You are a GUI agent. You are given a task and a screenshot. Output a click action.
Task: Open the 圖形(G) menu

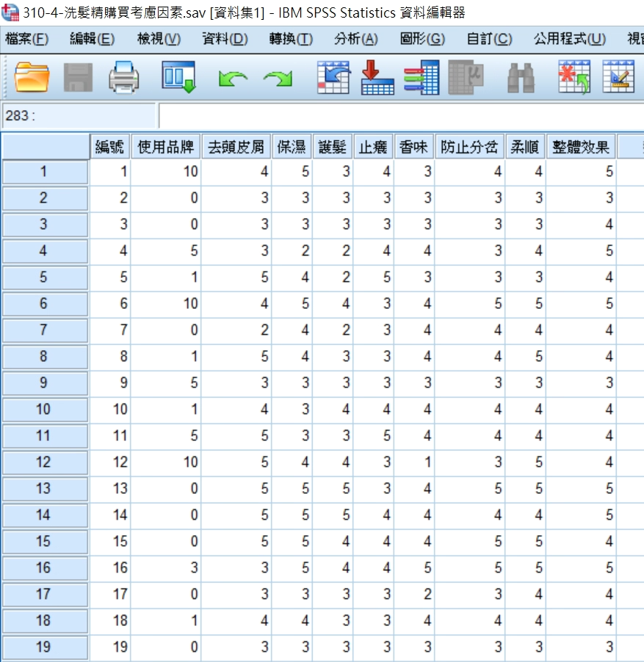[422, 39]
